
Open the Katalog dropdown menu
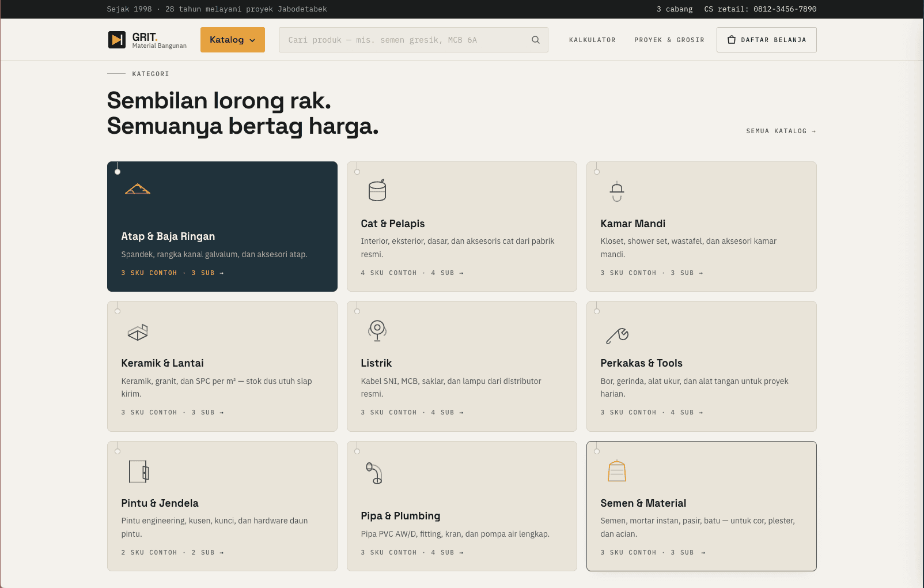233,40
